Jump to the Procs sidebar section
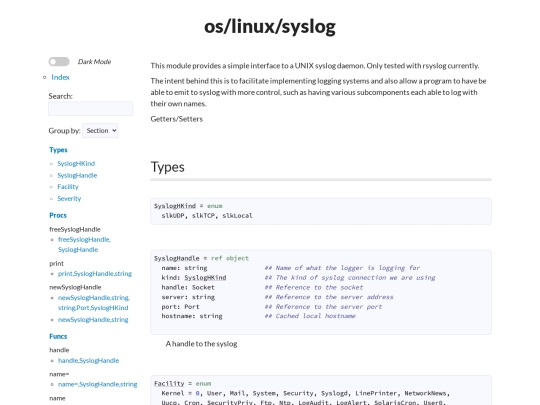 [58, 215]
